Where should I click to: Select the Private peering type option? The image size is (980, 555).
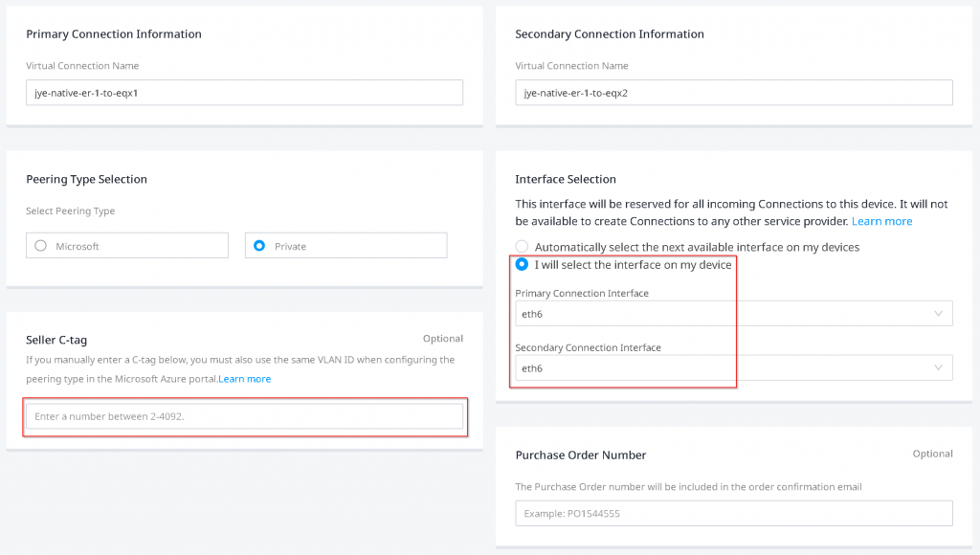(x=259, y=246)
